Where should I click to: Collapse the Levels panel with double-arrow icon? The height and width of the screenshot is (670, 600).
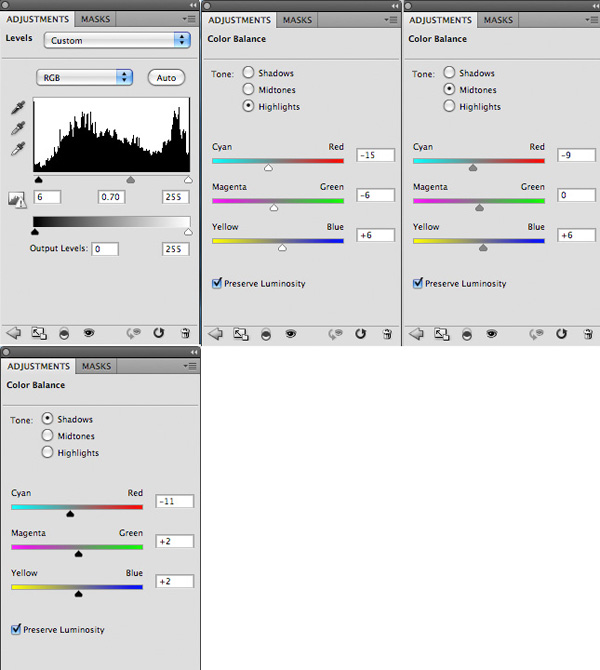click(x=194, y=5)
